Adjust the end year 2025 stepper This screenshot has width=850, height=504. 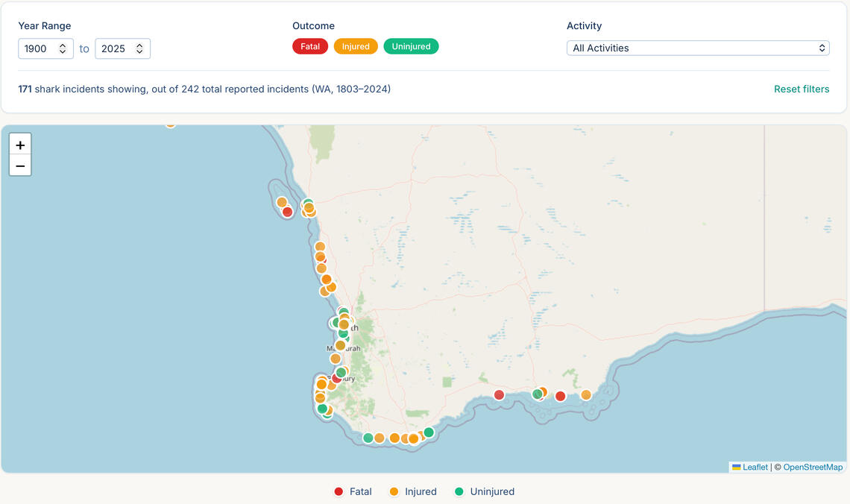tap(139, 48)
